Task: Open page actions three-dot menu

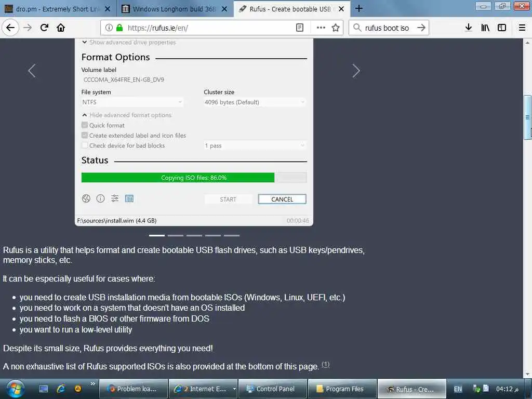Action: pyautogui.click(x=321, y=28)
